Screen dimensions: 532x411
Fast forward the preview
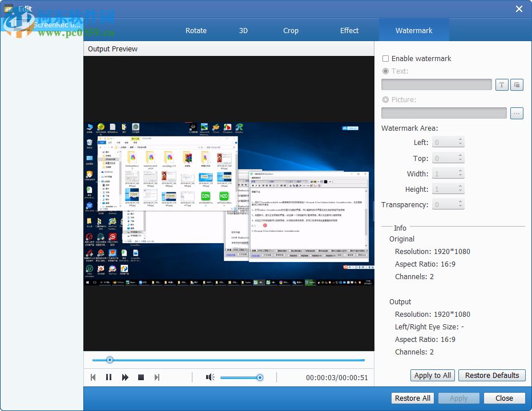tap(124, 377)
